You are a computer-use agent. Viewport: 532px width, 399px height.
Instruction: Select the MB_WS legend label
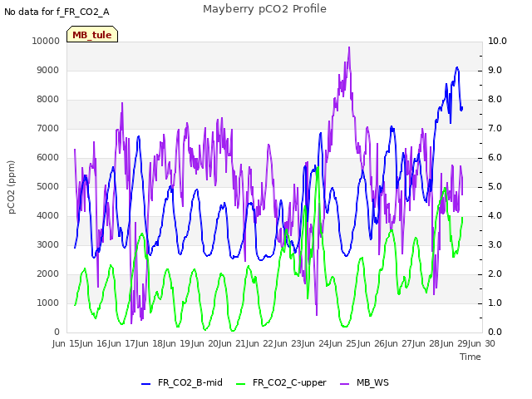pyautogui.click(x=372, y=382)
